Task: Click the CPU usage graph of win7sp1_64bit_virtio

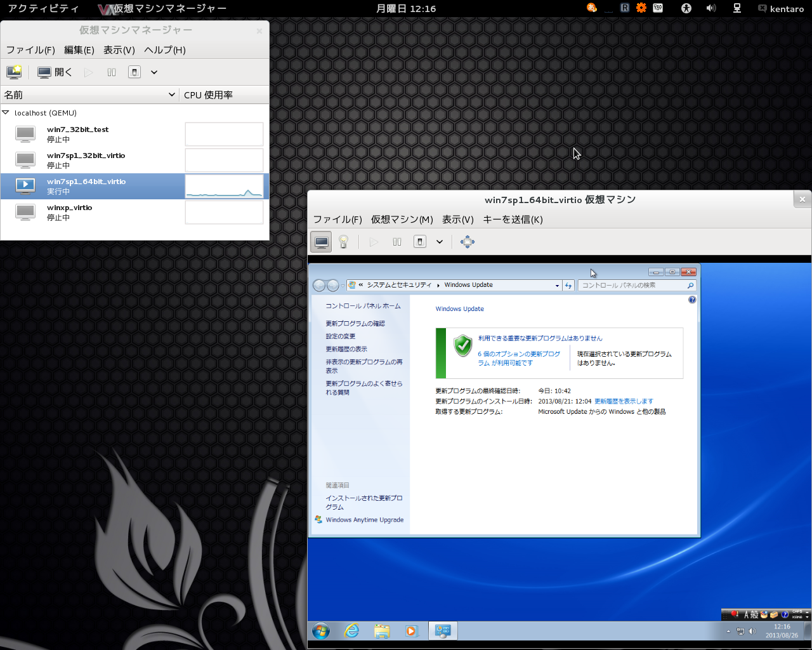Action: tap(224, 187)
